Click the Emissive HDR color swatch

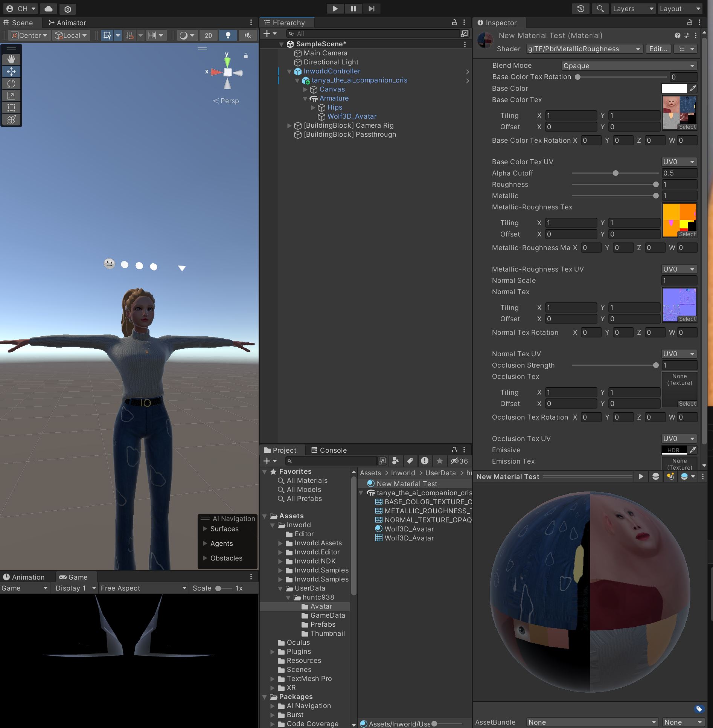674,450
